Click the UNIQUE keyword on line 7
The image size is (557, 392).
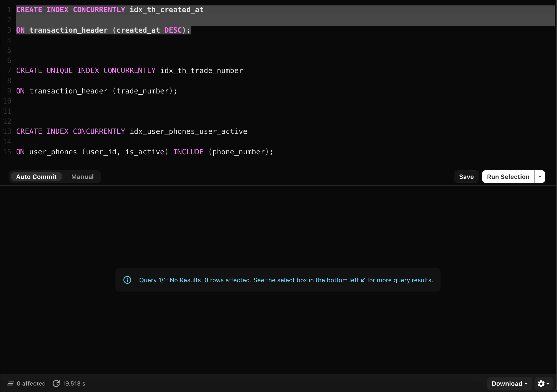click(x=60, y=70)
